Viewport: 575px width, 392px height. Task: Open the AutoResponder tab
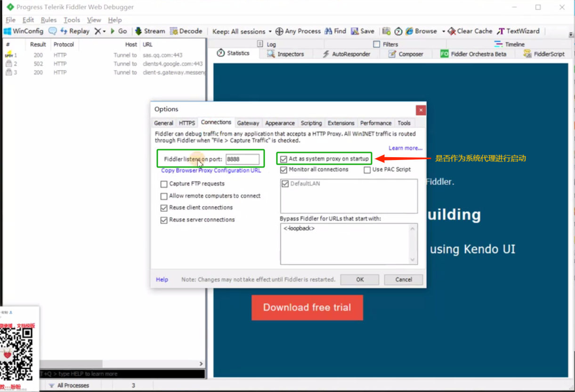[346, 54]
